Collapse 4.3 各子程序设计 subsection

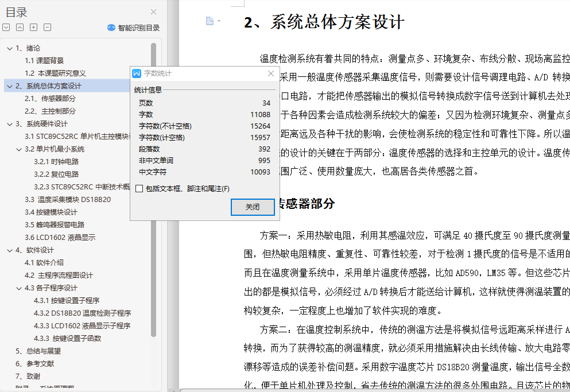[19, 288]
